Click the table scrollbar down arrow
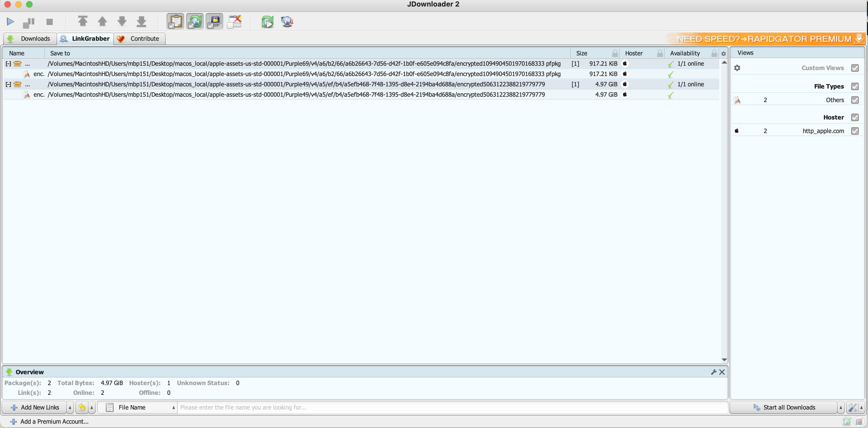 pos(724,360)
